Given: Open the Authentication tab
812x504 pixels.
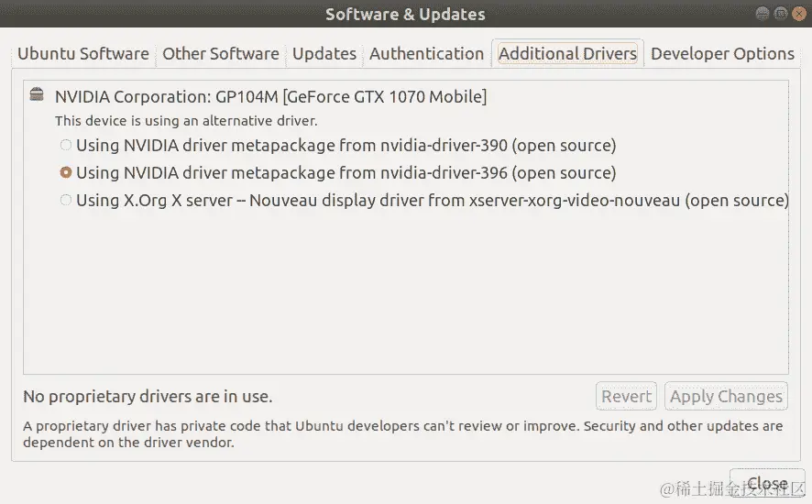Looking at the screenshot, I should (426, 54).
